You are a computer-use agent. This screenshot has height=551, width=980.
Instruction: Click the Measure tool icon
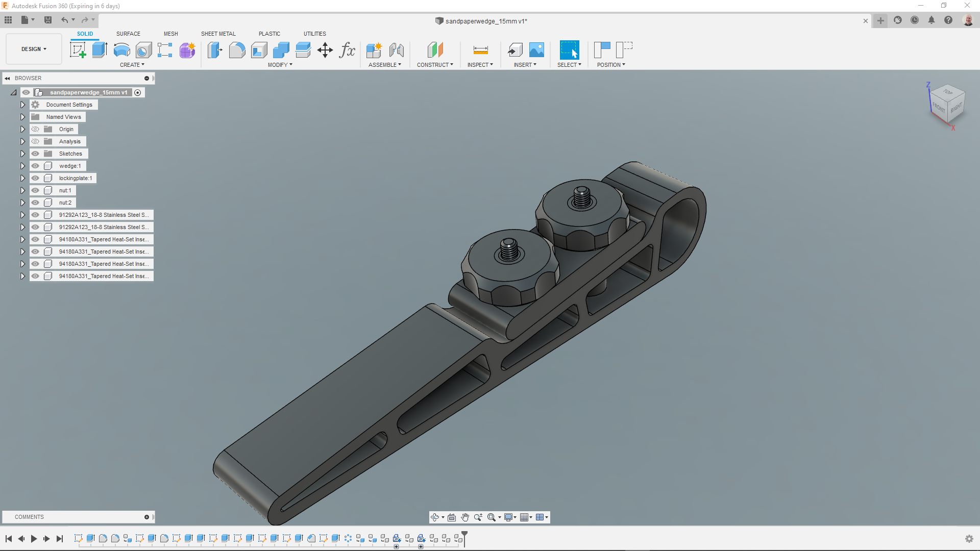click(x=480, y=50)
